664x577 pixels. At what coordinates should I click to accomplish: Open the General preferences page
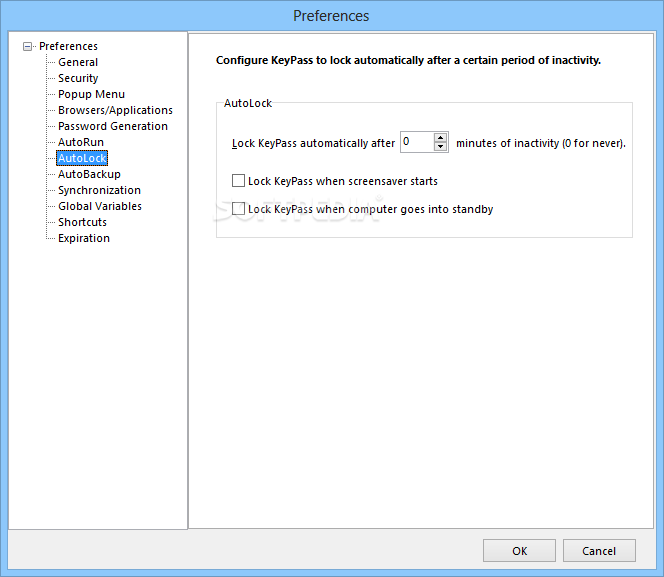click(x=78, y=62)
